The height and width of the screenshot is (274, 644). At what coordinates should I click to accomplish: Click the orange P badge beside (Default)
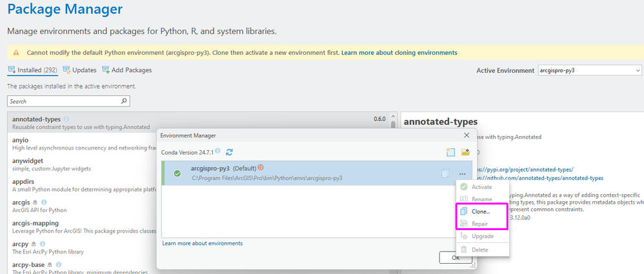click(261, 168)
